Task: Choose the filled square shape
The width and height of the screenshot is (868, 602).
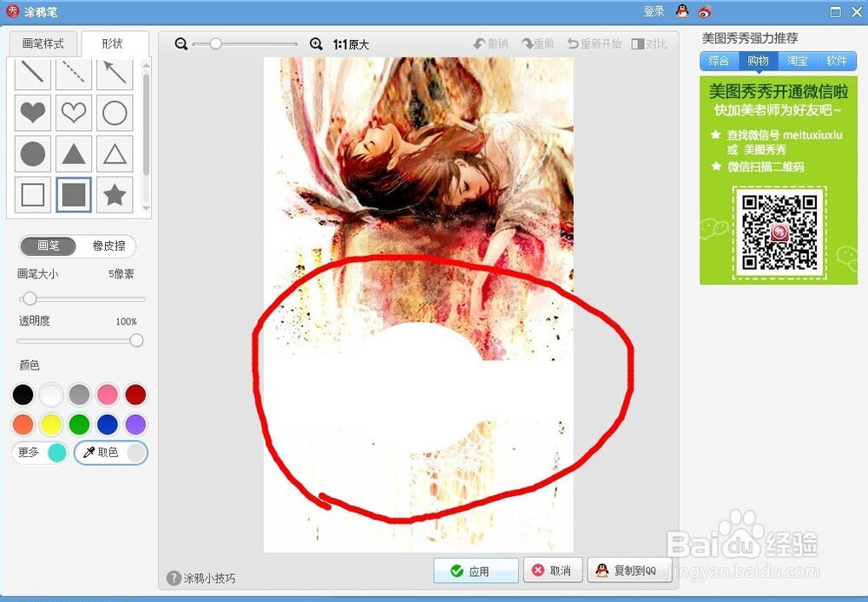Action: click(74, 195)
